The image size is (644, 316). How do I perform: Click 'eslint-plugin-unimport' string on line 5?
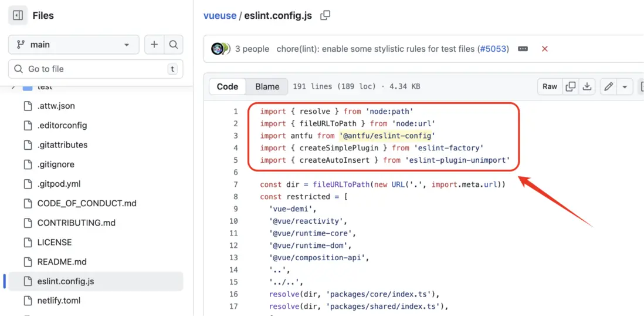[457, 160]
